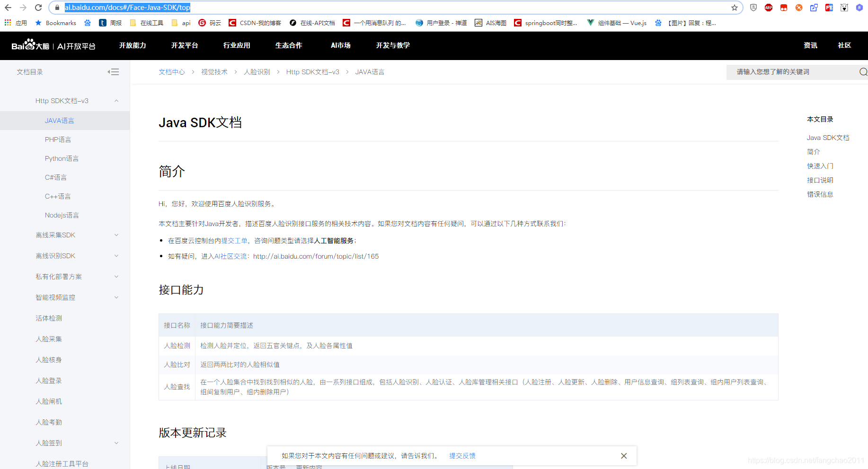Collapse the 文档目录 sidebar
This screenshot has width=868, height=469.
pyautogui.click(x=114, y=71)
